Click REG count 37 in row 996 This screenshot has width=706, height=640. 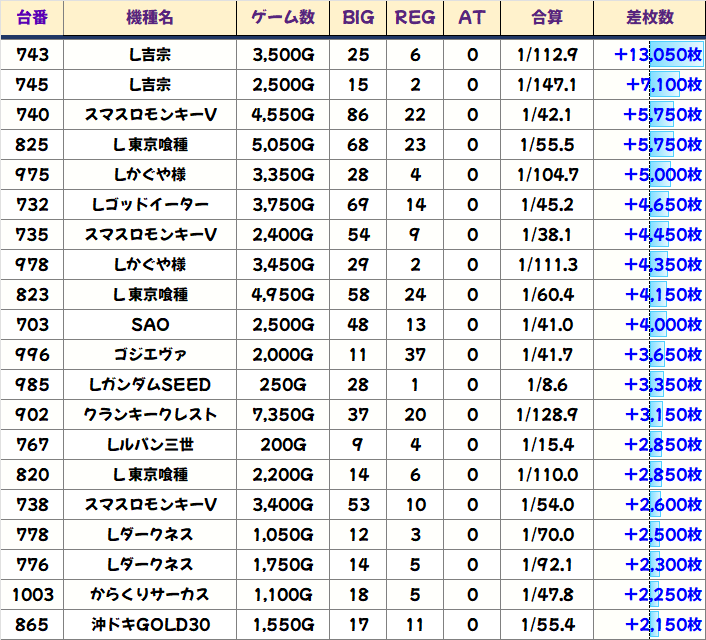click(x=415, y=355)
